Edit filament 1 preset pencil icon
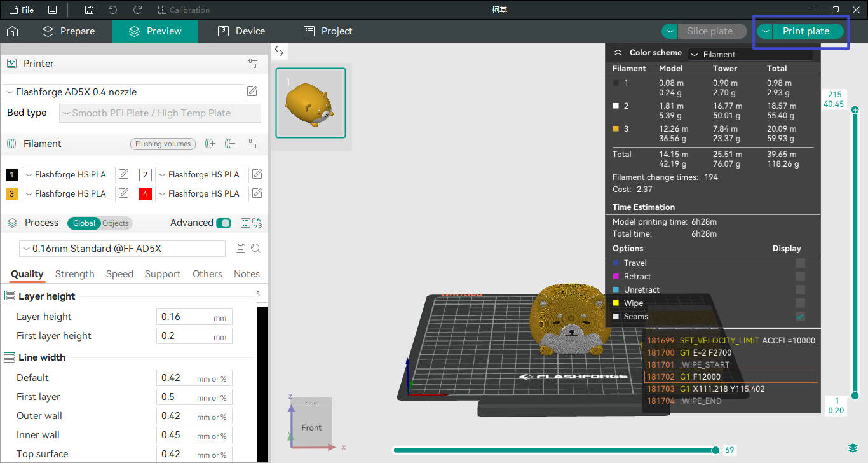The image size is (868, 463). (124, 174)
